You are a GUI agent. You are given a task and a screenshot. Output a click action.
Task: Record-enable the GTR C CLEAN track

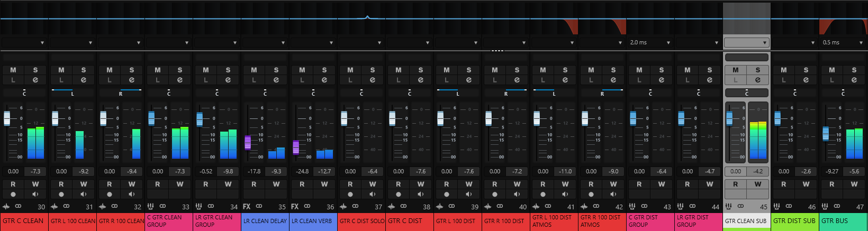coord(13,194)
